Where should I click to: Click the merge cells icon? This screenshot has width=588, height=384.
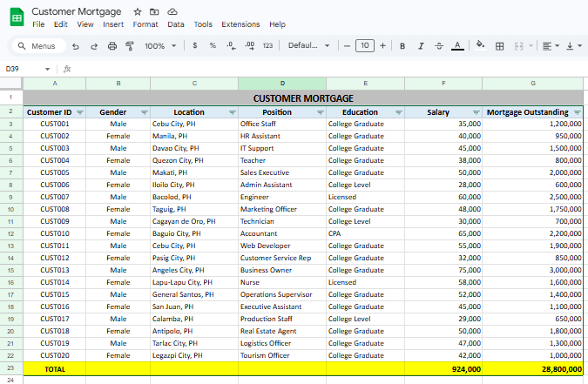518,46
